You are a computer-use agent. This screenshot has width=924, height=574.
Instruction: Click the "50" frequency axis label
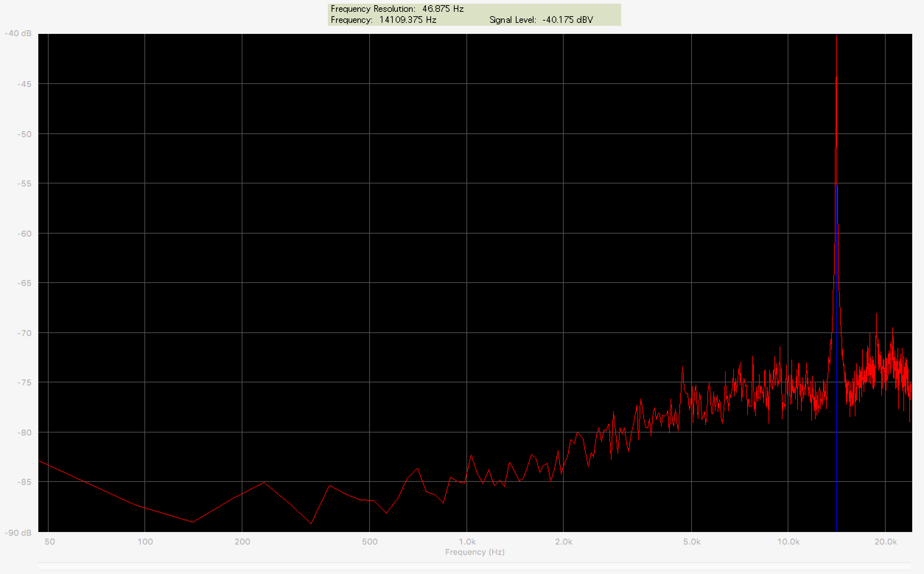(x=50, y=542)
